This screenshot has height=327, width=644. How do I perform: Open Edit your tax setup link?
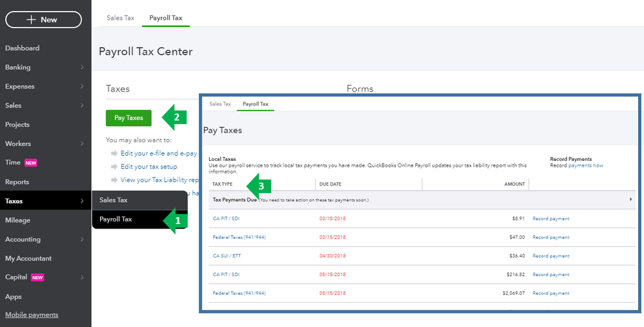[x=149, y=167]
